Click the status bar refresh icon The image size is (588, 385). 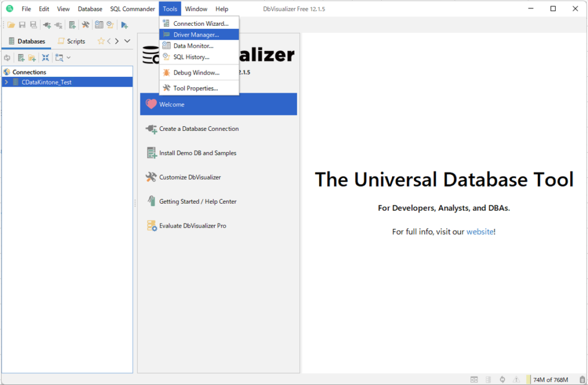point(502,380)
